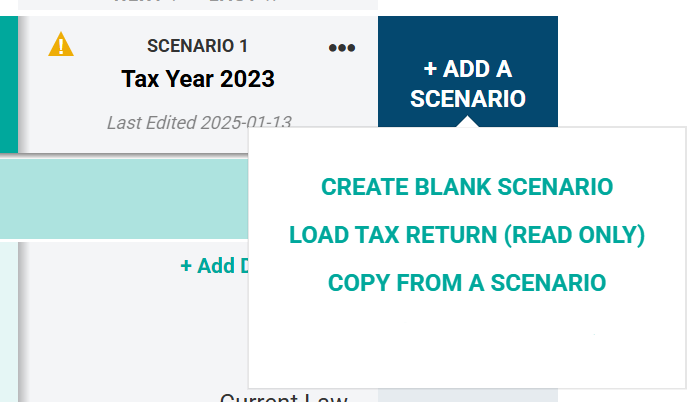
Task: Click the Last Edited 2025-01-13 text
Action: coord(198,123)
